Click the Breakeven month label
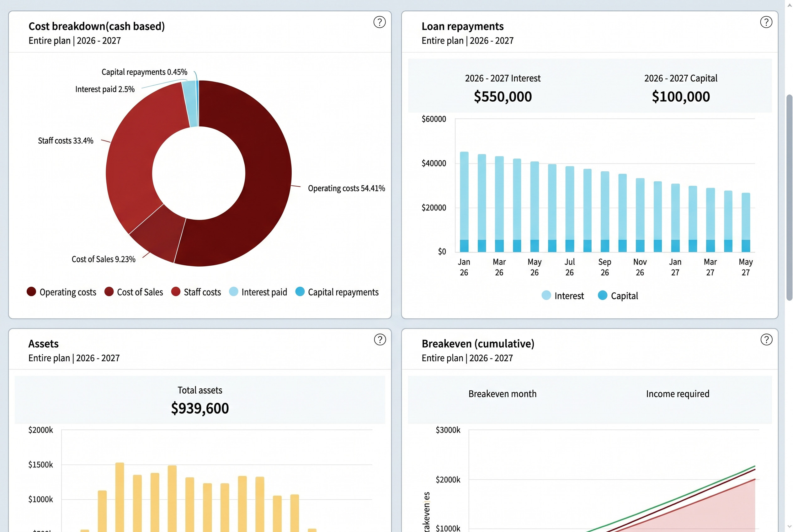793x532 pixels. click(x=502, y=394)
